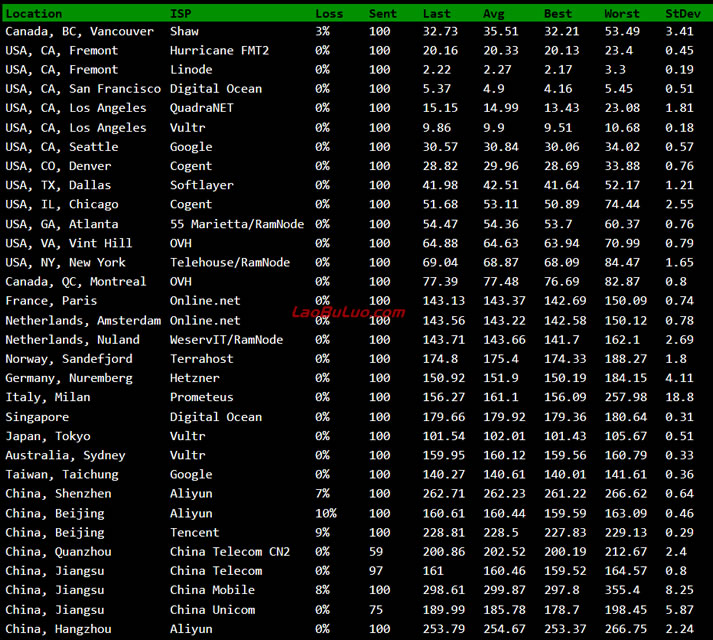Select the "Singapore" location text
Screen dimensions: 713x640
tap(37, 417)
